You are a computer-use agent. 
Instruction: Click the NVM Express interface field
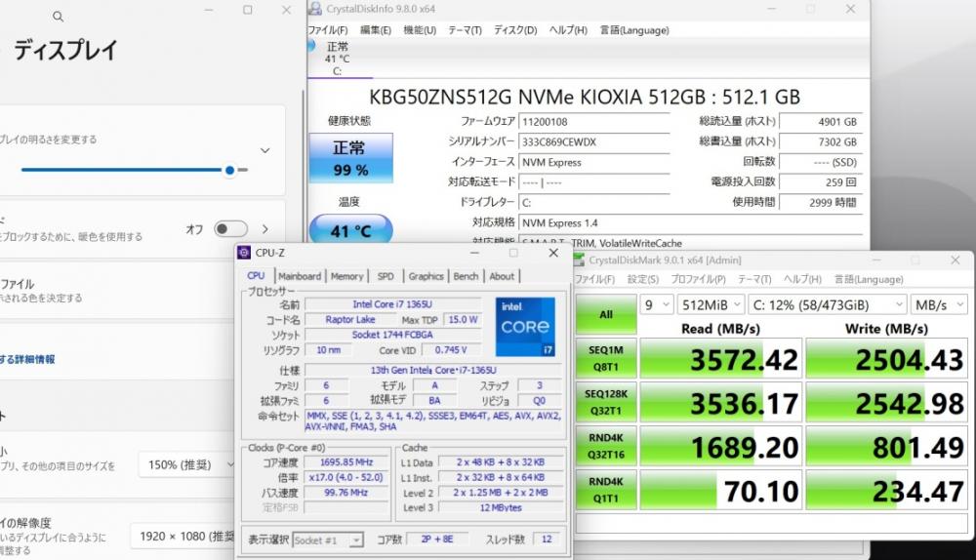click(593, 162)
